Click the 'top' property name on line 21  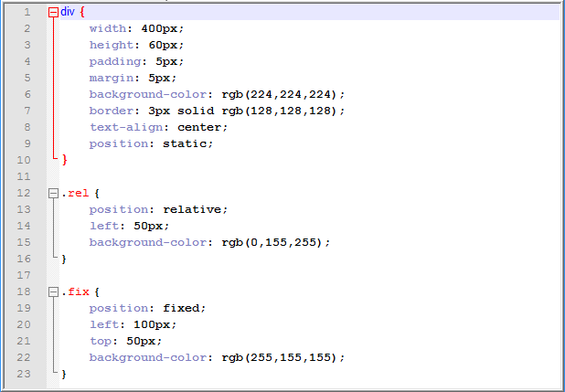coord(101,341)
